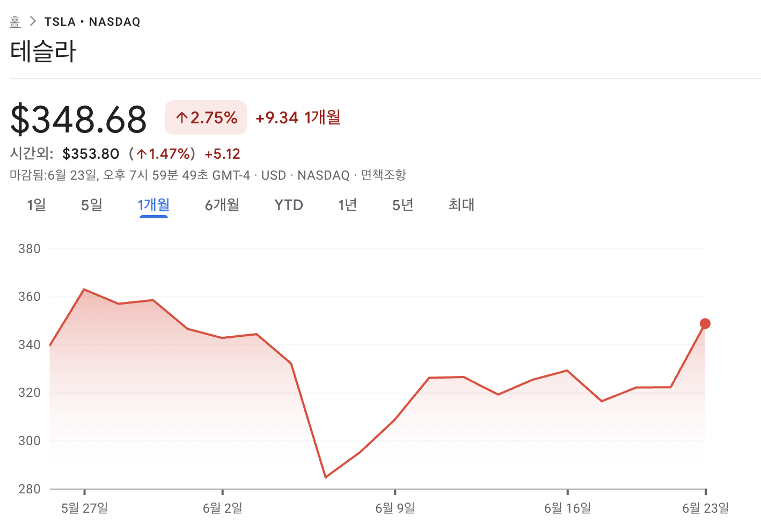
Task: Click the 6월 9일 axis tick marker
Action: (x=395, y=492)
